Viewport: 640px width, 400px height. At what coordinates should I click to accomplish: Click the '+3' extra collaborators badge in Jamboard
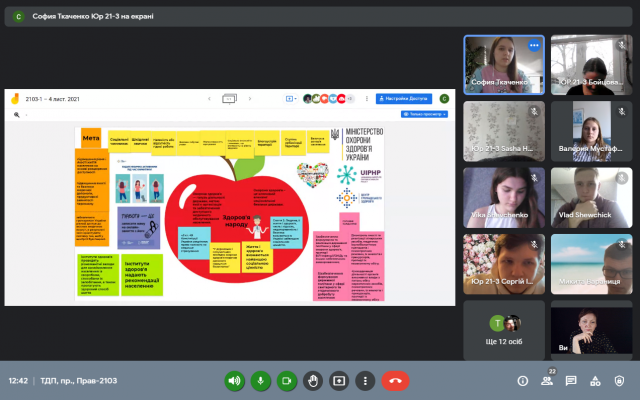[350, 99]
